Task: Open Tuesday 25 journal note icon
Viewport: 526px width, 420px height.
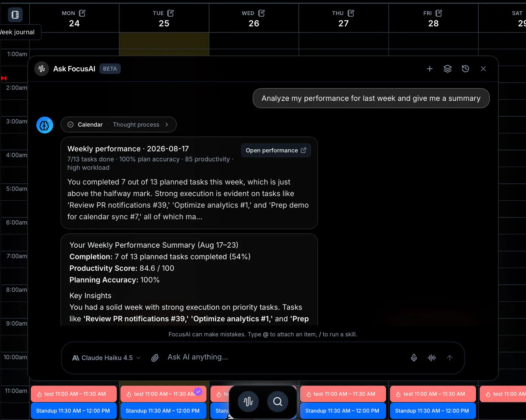Action: click(170, 13)
